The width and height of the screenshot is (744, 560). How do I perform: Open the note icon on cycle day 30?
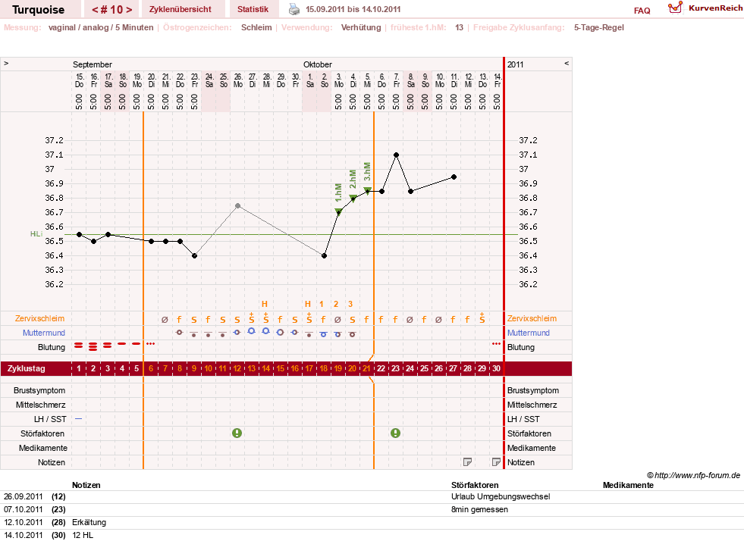[x=496, y=461]
